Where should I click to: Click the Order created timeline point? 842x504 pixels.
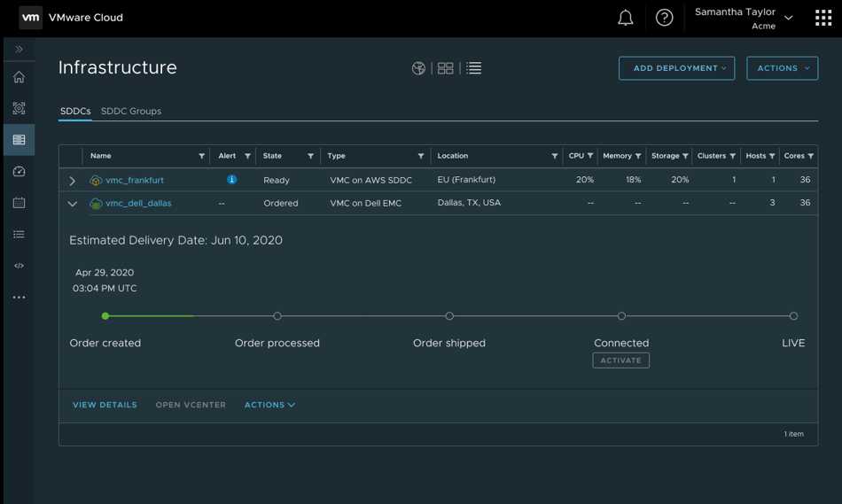[105, 316]
